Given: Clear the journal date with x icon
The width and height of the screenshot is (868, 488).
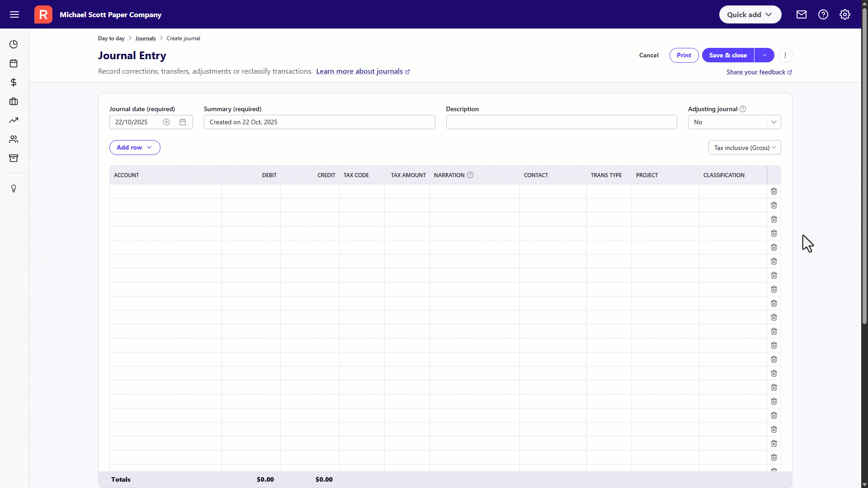Looking at the screenshot, I should pyautogui.click(x=166, y=122).
